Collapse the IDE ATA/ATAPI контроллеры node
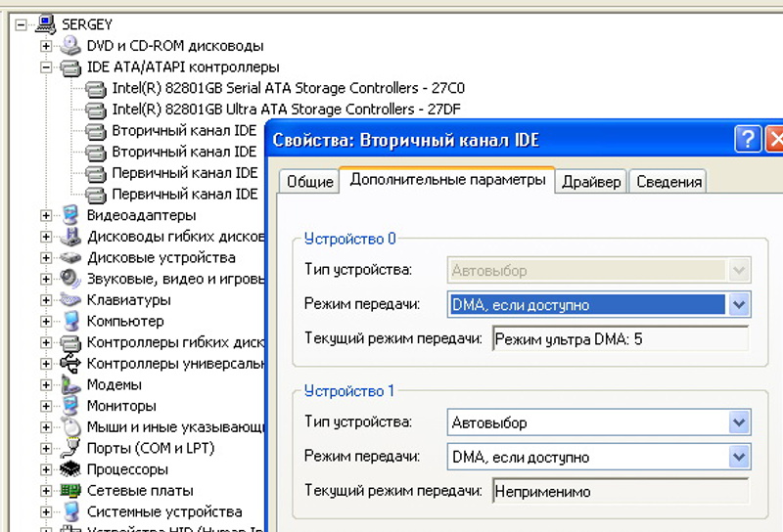 coord(45,67)
